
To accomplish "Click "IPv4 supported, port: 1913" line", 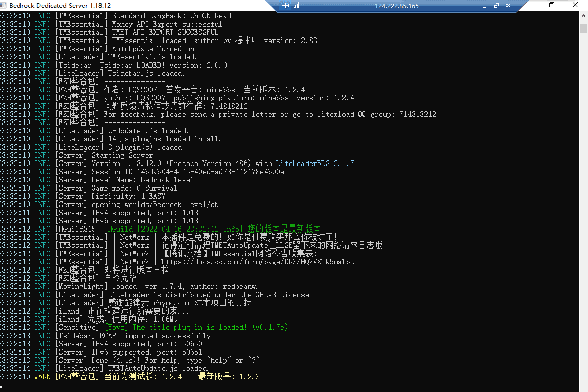I will coord(99,213).
